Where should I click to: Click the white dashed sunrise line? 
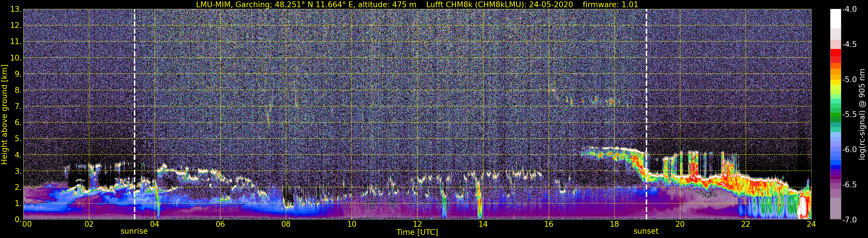click(134, 114)
